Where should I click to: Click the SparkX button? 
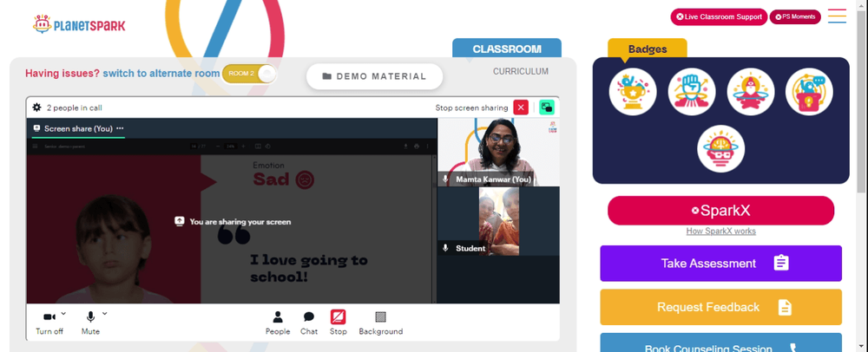click(x=720, y=211)
